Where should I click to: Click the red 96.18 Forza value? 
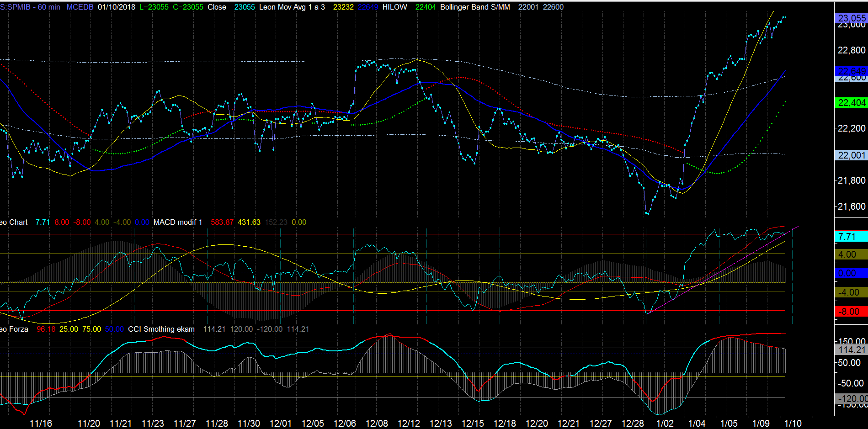(46, 329)
